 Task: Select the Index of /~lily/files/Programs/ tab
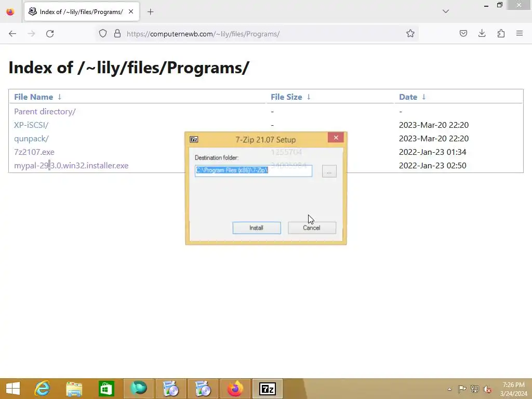pos(82,11)
